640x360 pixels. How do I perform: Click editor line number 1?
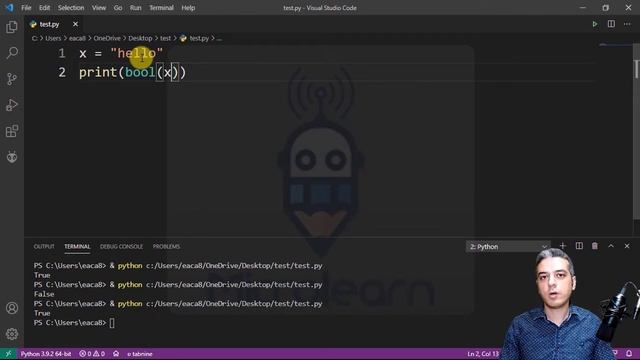click(x=62, y=53)
